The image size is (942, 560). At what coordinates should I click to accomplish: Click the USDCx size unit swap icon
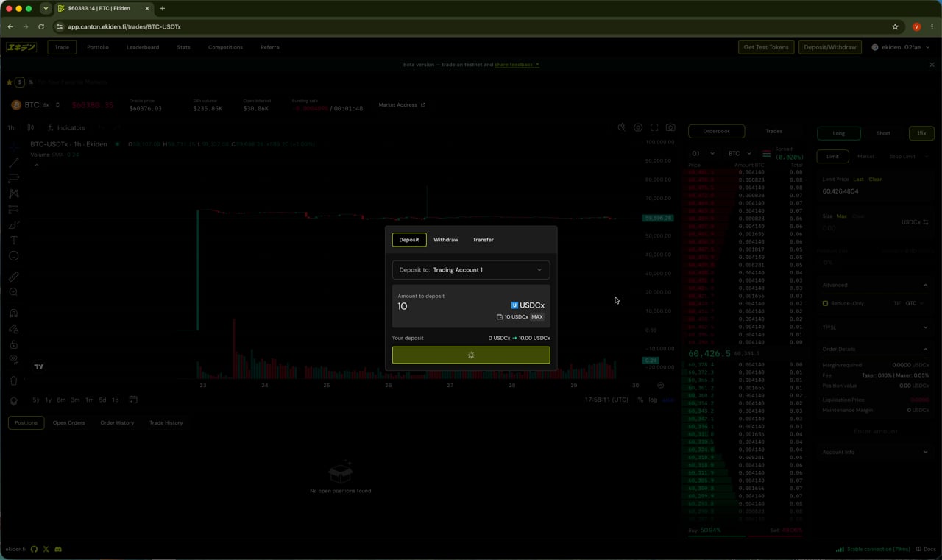click(926, 222)
